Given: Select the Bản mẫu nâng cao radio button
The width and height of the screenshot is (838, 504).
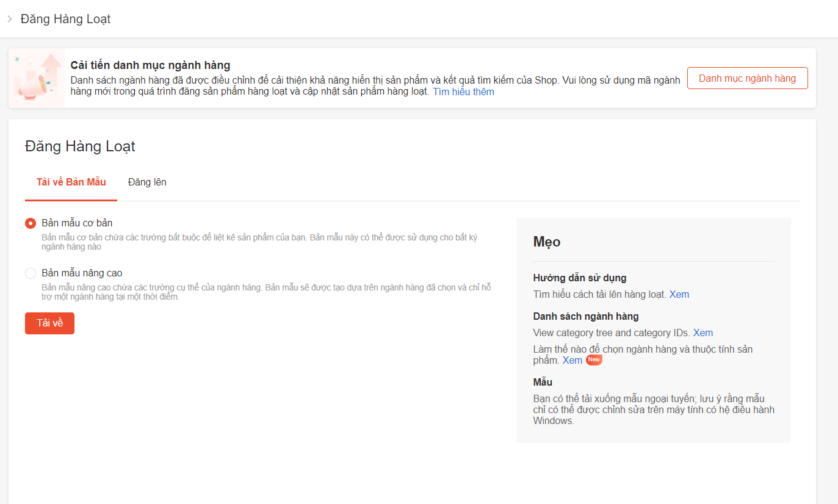Looking at the screenshot, I should (31, 273).
